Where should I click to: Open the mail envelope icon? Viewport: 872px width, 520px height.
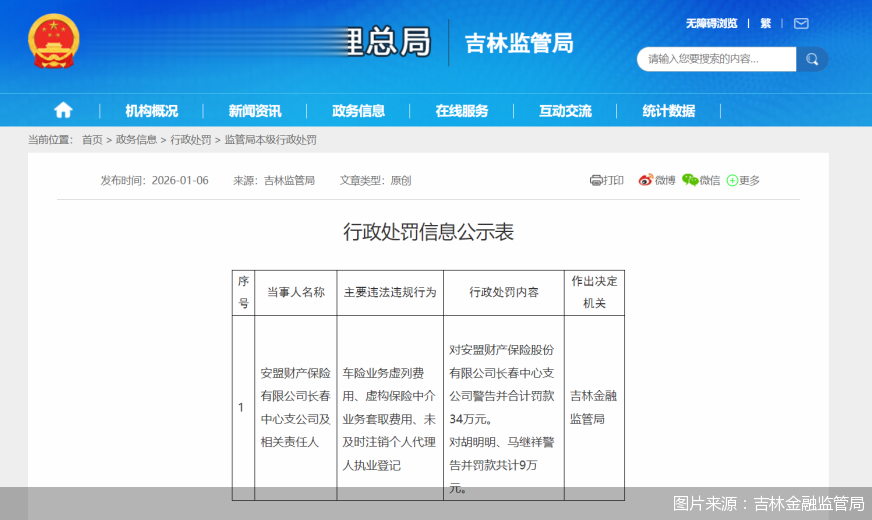[801, 23]
